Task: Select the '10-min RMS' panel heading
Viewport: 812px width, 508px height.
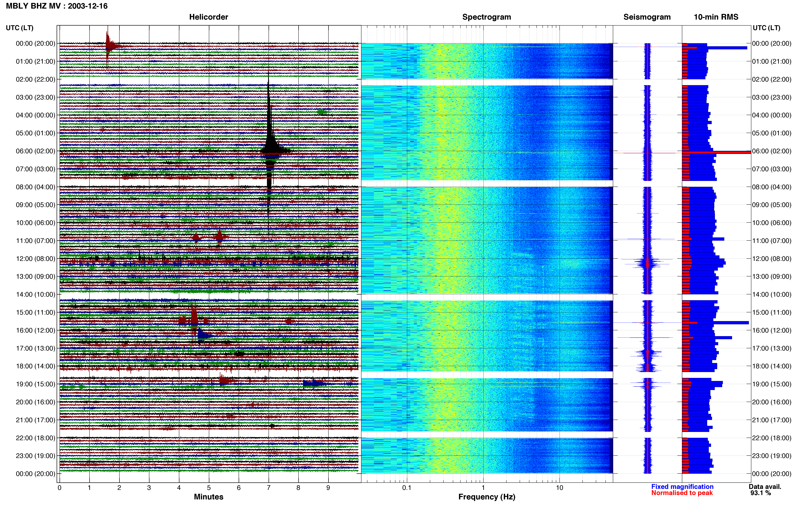Action: (716, 17)
